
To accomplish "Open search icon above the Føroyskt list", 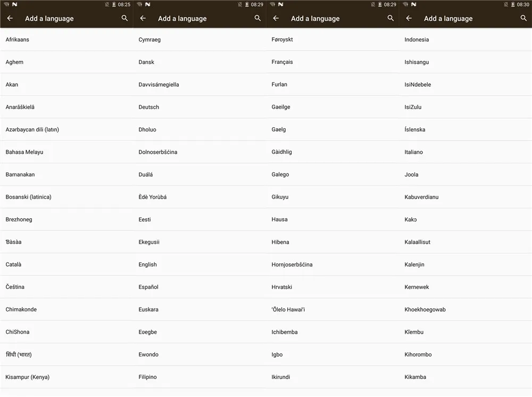I will click(x=390, y=18).
